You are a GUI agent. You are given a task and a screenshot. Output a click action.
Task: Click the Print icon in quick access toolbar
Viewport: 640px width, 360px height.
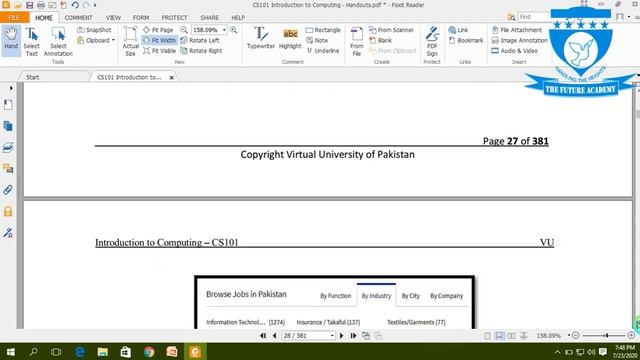[41, 5]
